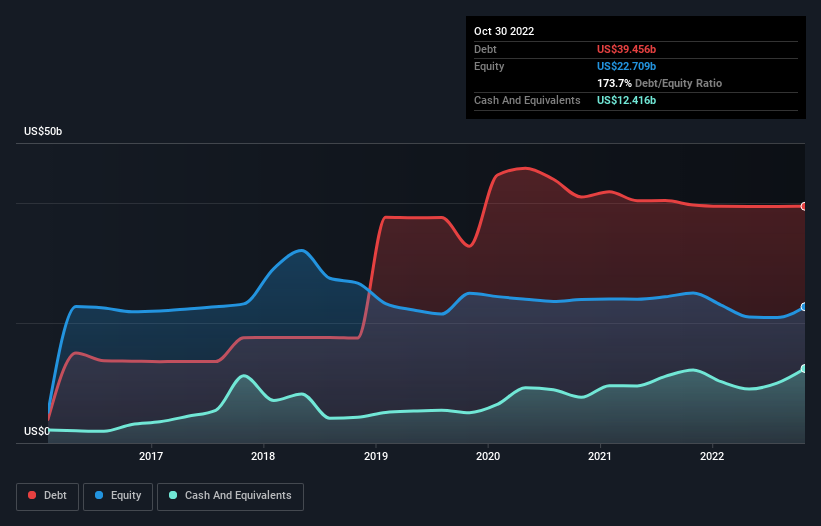Click the Debt label in tooltip
The height and width of the screenshot is (526, 821).
point(485,49)
